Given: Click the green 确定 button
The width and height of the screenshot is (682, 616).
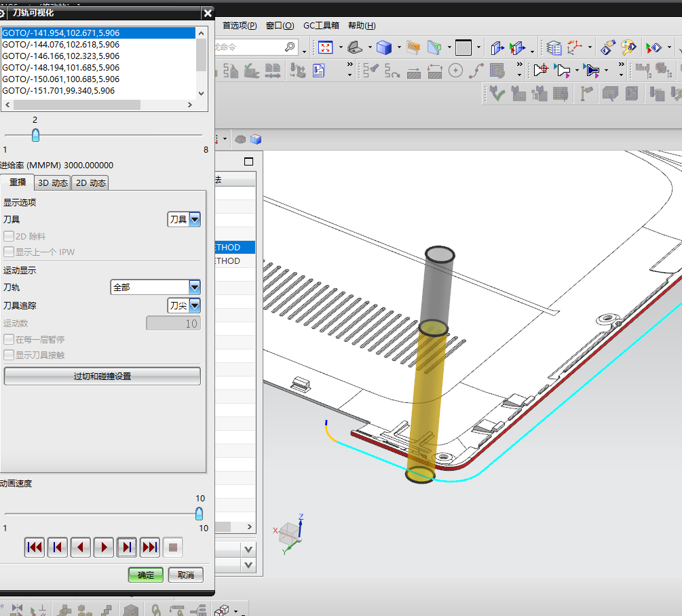Looking at the screenshot, I should (x=146, y=575).
